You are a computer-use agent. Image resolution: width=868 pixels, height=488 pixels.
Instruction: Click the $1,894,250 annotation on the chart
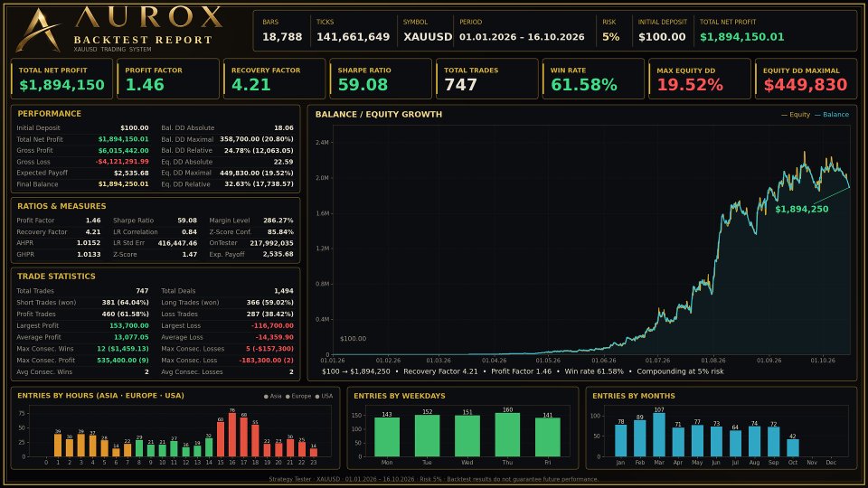click(802, 209)
